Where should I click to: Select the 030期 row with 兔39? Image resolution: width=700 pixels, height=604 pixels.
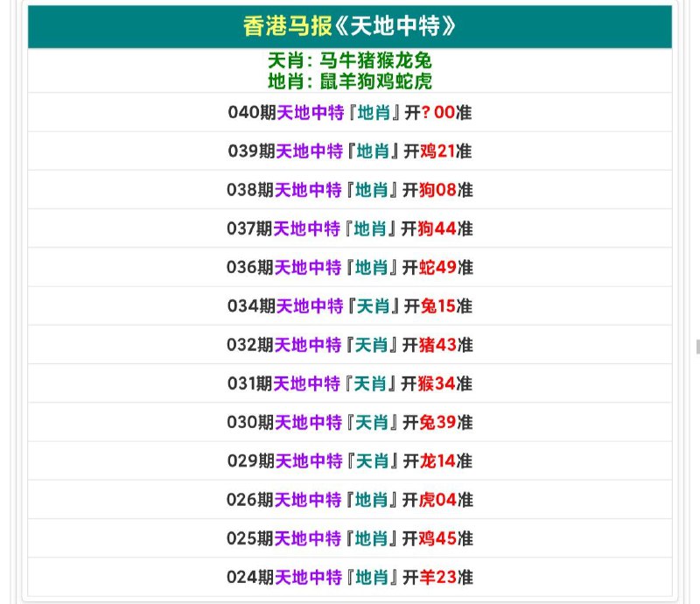[x=349, y=422]
